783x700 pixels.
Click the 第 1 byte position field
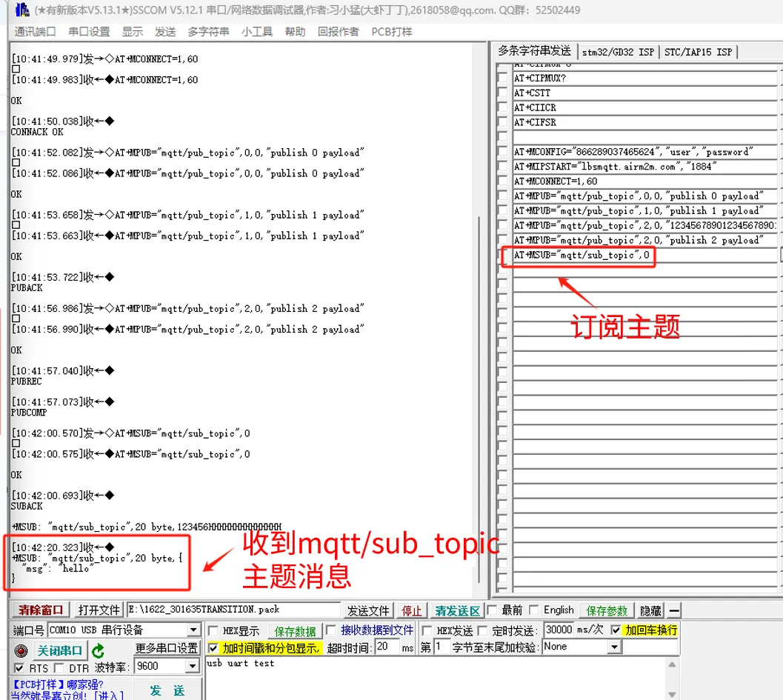(x=441, y=647)
